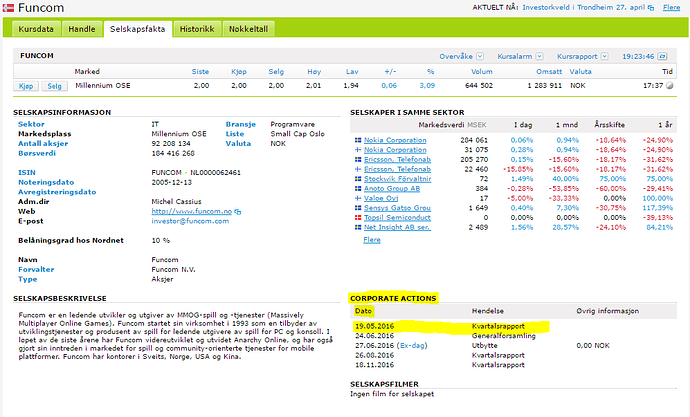This screenshot has width=690, height=417.
Task: Click the Sektor label link
Action: tap(31, 124)
